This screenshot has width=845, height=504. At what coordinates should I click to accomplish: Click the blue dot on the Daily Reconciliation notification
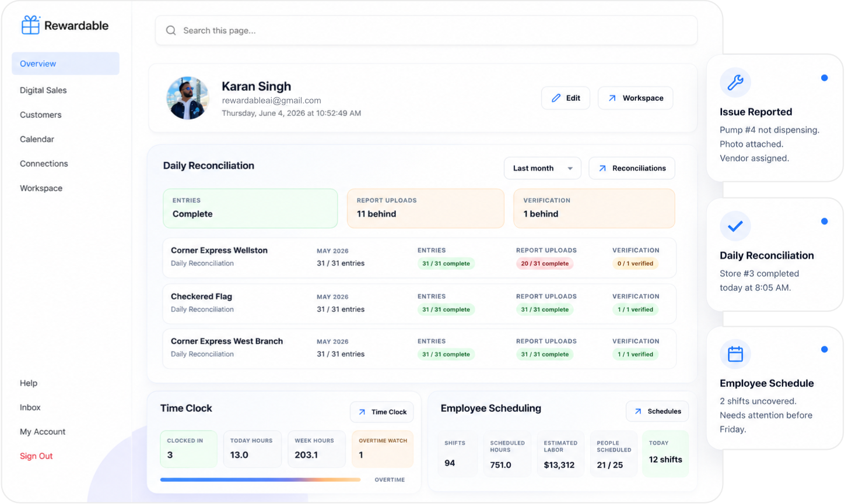click(x=824, y=221)
